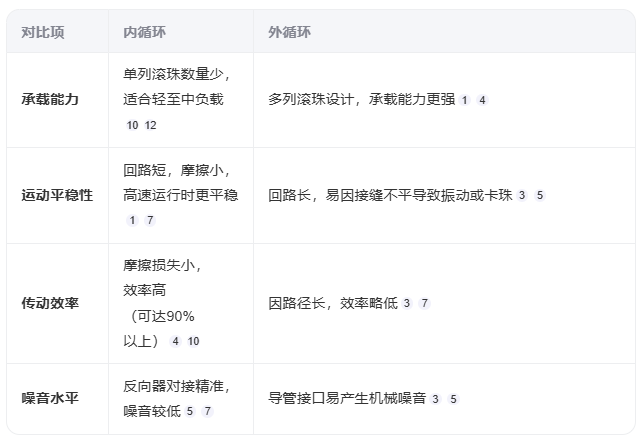Click citation 5 after 导致振动或卡珠
The image size is (643, 444).
540,196
